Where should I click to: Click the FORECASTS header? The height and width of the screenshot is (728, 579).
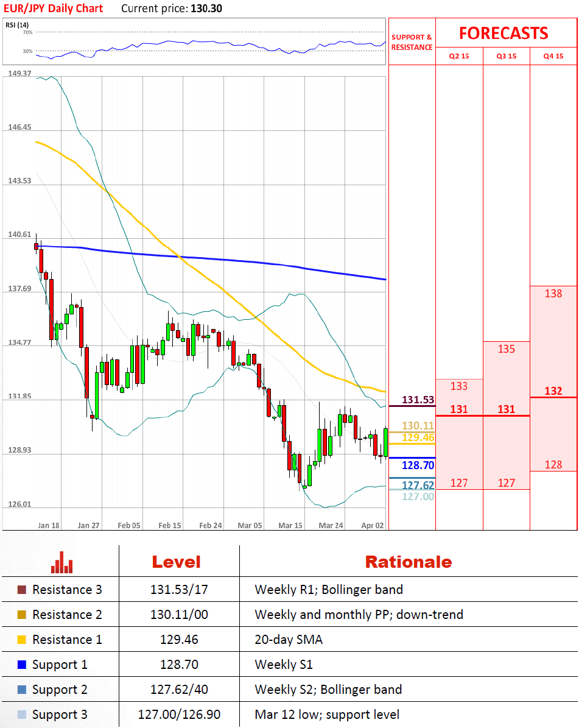pos(504,34)
